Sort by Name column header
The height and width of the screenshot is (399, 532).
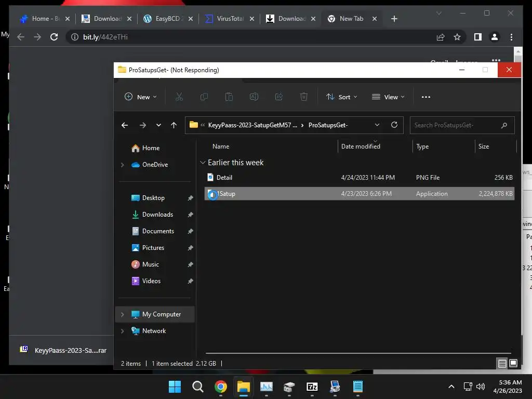pyautogui.click(x=220, y=146)
